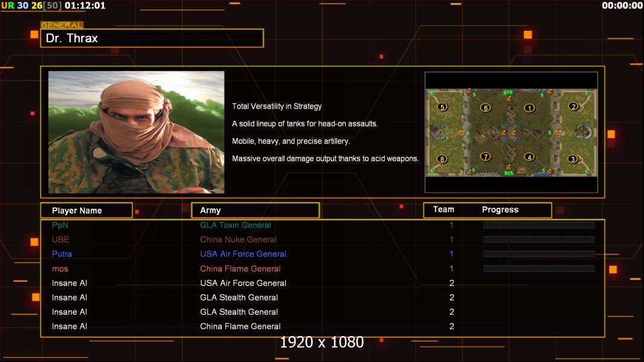Click 'Massive overall damage output' line
Screen dimensions: 644x362
coord(325,159)
